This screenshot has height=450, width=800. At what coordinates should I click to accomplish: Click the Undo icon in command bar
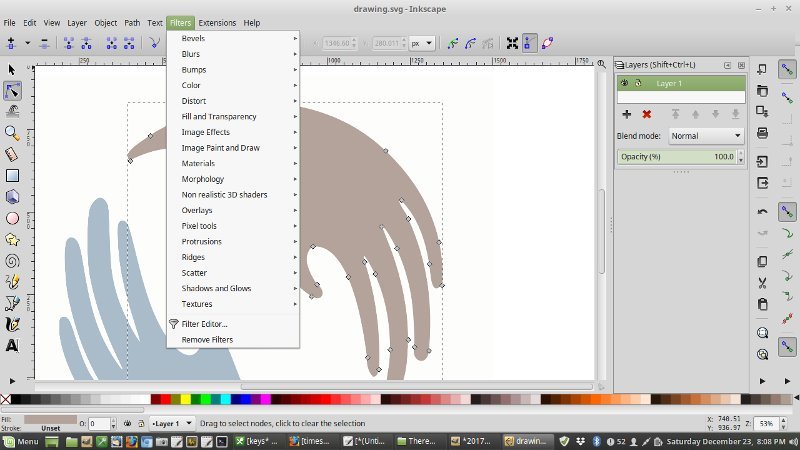[x=762, y=211]
